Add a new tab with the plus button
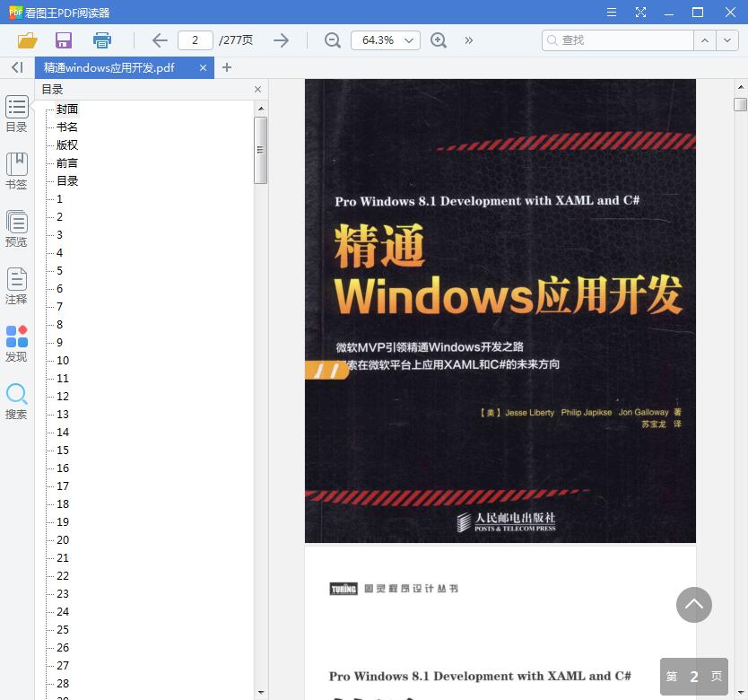Image resolution: width=748 pixels, height=700 pixels. (x=227, y=67)
